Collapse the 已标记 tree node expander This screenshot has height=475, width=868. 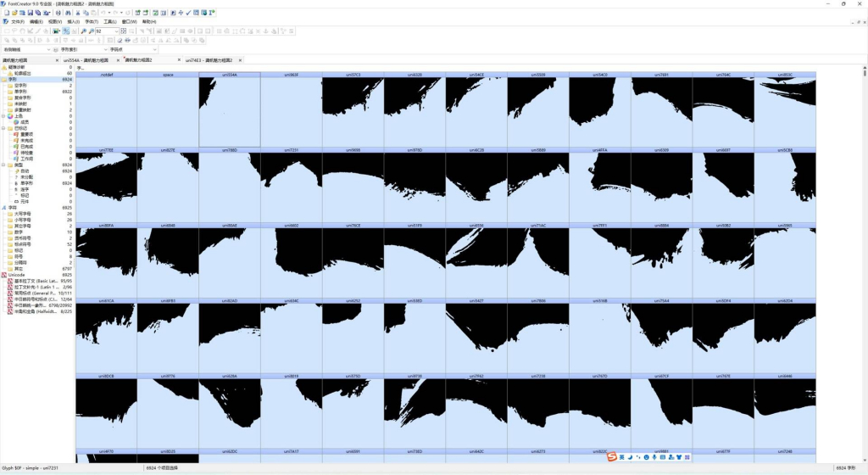pyautogui.click(x=3, y=128)
